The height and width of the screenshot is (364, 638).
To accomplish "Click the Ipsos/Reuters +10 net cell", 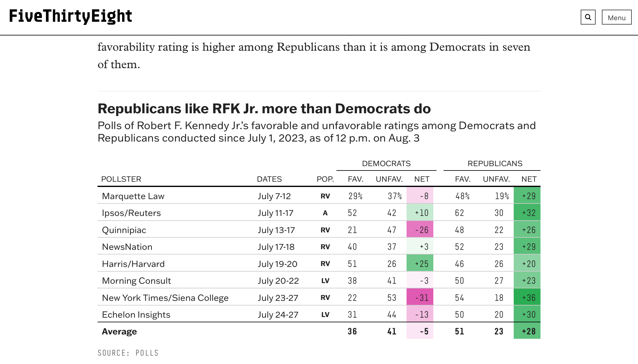I will [x=420, y=213].
